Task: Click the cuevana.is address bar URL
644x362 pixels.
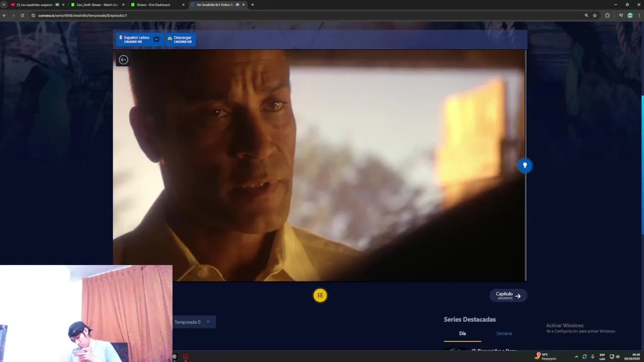Action: [x=83, y=16]
